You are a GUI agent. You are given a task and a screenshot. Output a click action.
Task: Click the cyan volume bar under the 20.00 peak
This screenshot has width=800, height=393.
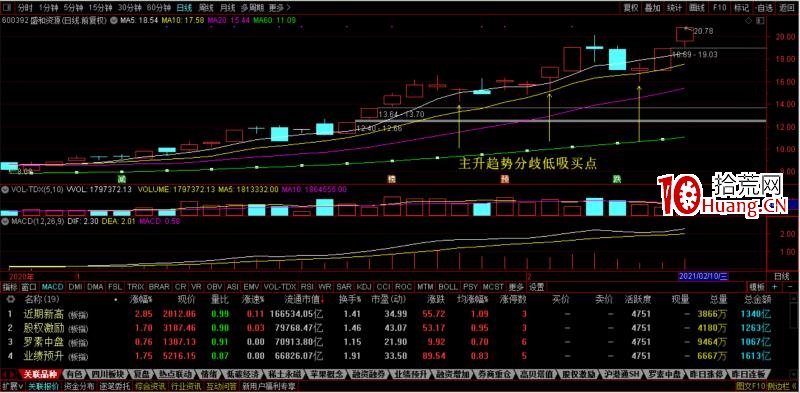pyautogui.click(x=594, y=207)
